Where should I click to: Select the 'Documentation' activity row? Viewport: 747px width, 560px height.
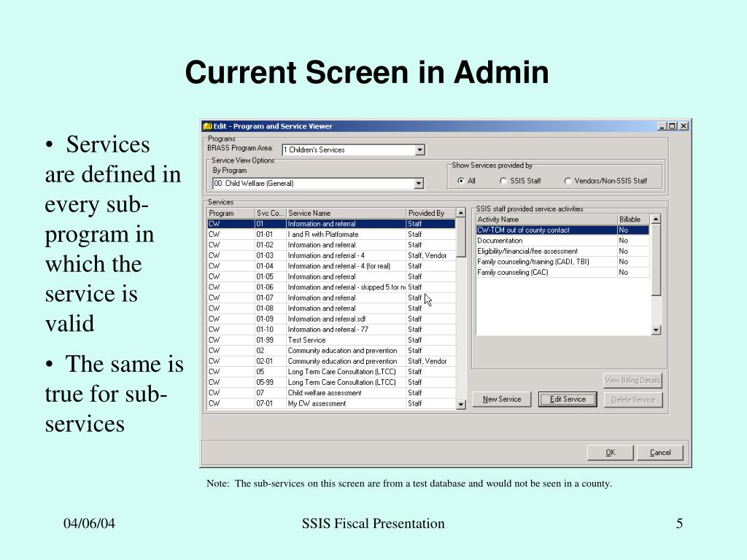coord(563,241)
